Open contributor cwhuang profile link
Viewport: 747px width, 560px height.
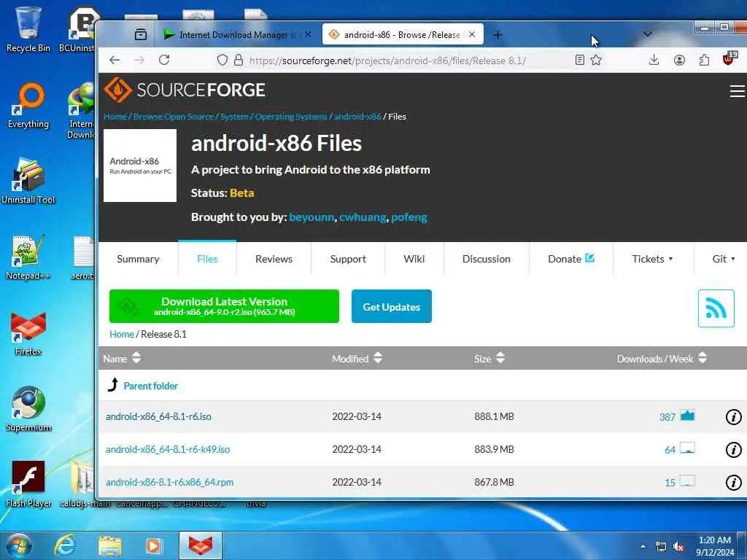(363, 217)
